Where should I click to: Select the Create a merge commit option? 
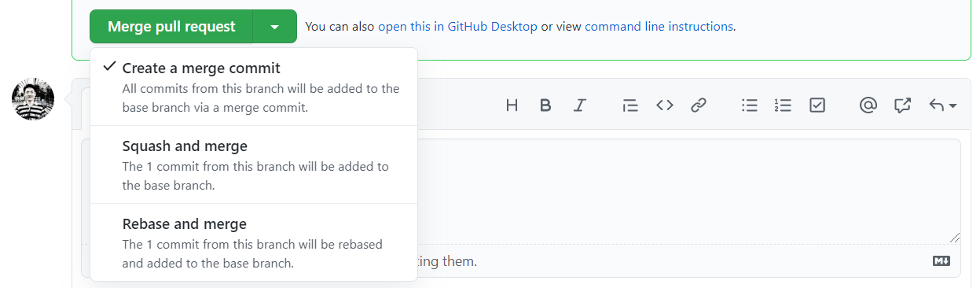point(254,87)
